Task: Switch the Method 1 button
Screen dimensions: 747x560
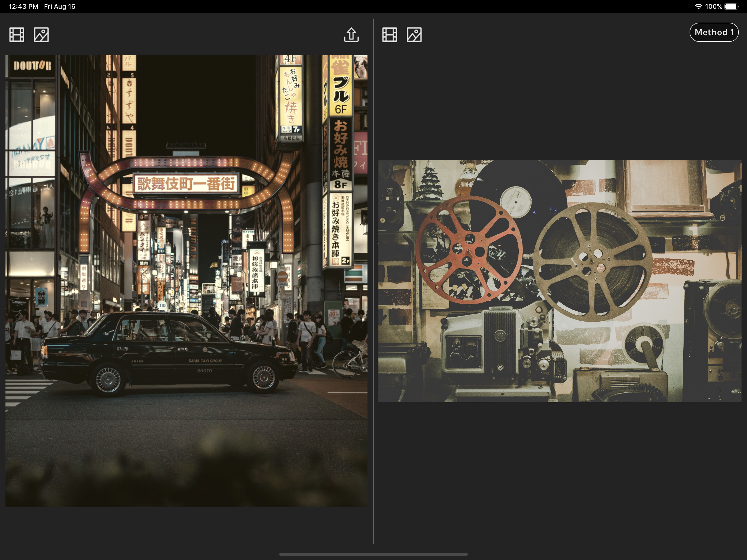Action: pyautogui.click(x=714, y=33)
